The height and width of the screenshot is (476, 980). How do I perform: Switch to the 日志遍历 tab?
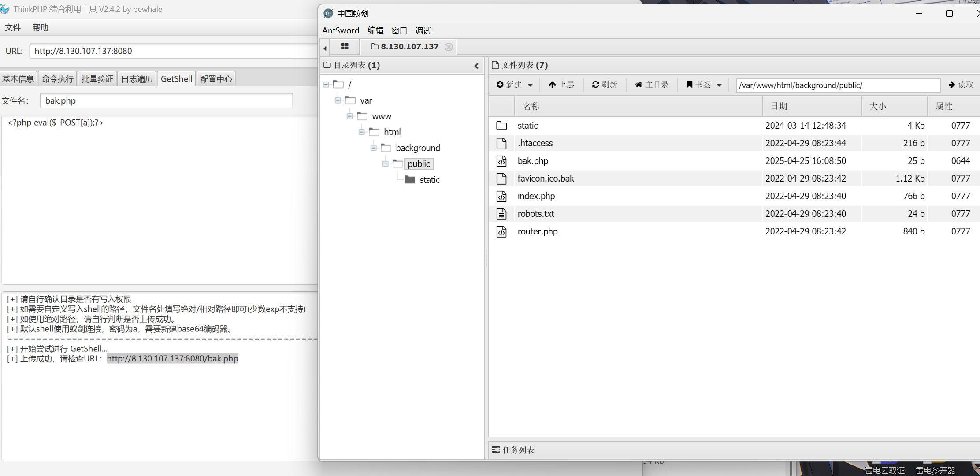pyautogui.click(x=137, y=79)
